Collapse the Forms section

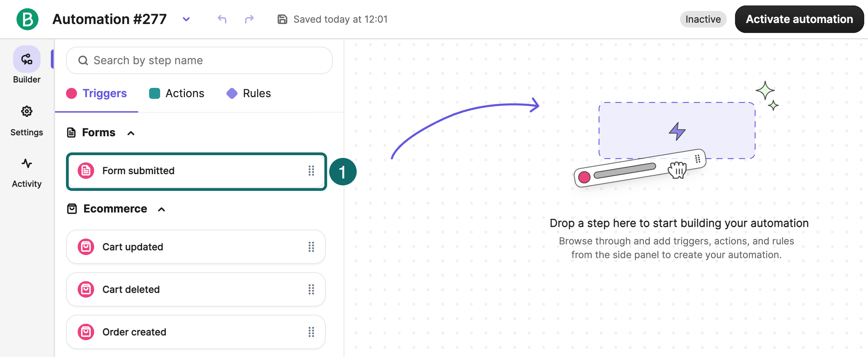131,133
